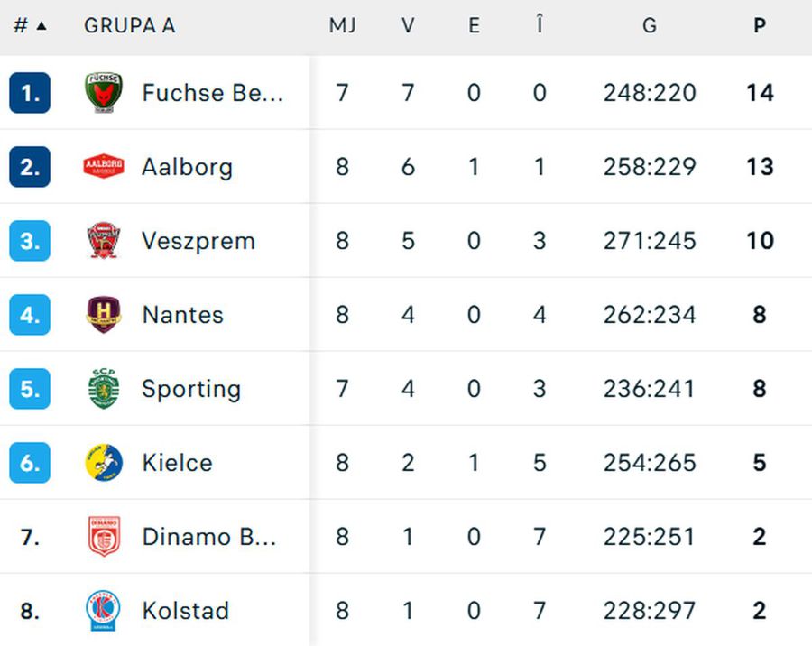
Task: Select the Dinamo Bucuresti badge
Action: pos(102,536)
